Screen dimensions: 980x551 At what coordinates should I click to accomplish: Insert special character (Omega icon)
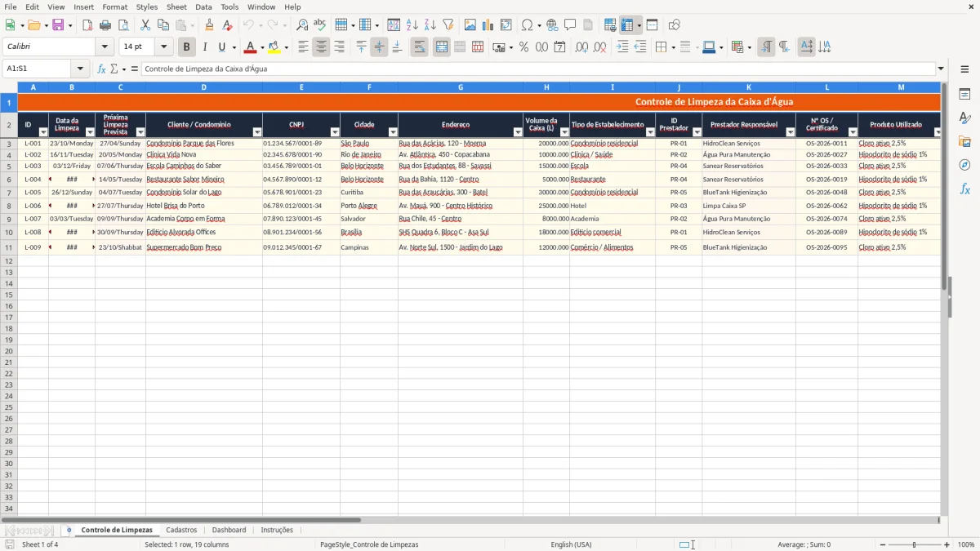pyautogui.click(x=527, y=25)
